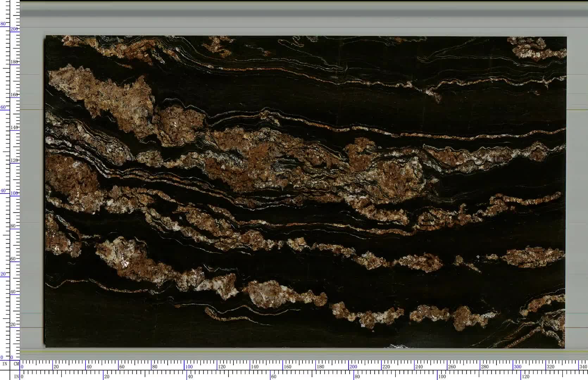Screen dimensions: 588x380
Task: Click '20' on the horizontal inch ruler
Action: coord(107,376)
